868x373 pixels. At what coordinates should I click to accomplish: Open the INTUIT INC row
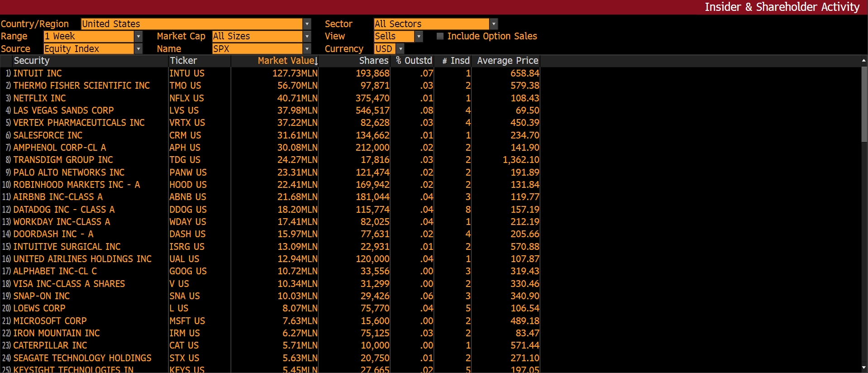point(38,73)
